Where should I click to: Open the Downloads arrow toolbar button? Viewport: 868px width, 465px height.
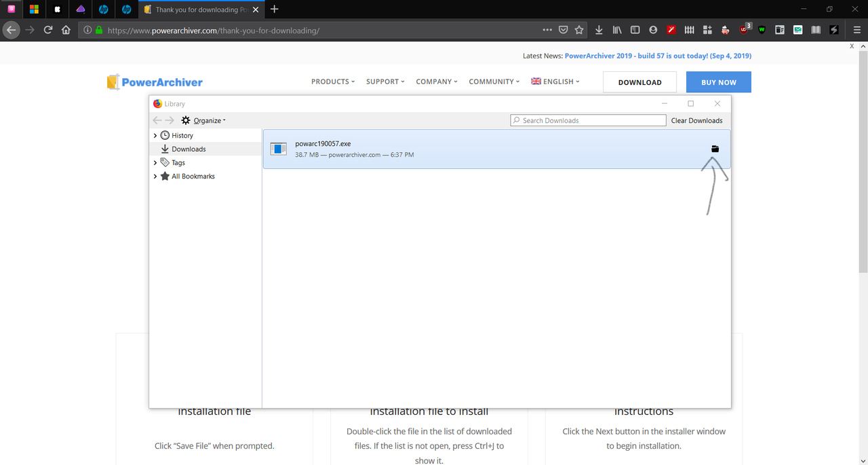599,30
